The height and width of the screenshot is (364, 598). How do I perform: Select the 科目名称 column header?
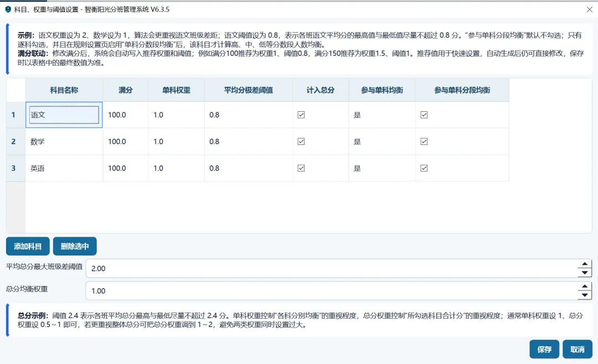[64, 90]
